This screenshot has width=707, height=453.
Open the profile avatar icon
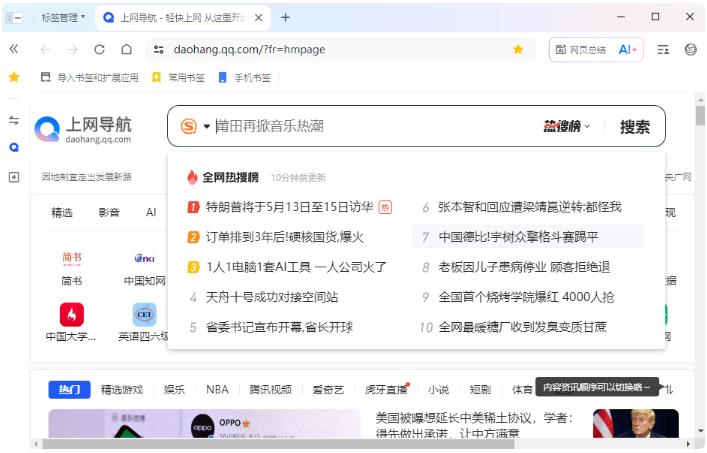coord(690,50)
